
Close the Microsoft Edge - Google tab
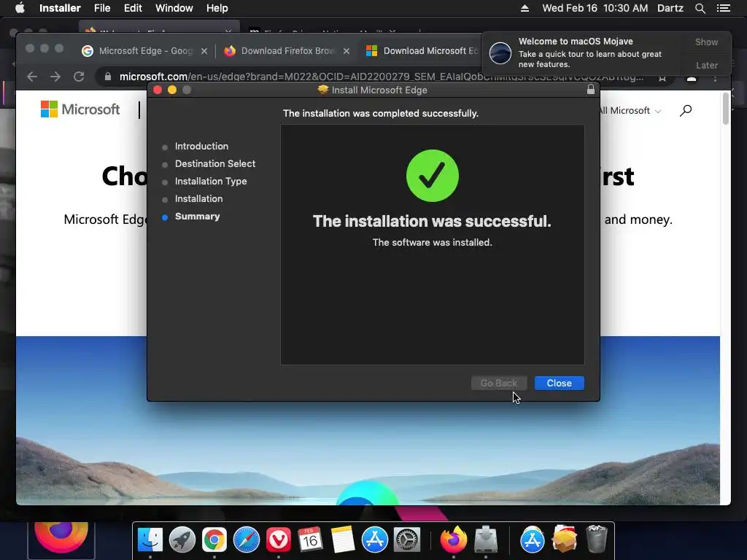point(204,51)
